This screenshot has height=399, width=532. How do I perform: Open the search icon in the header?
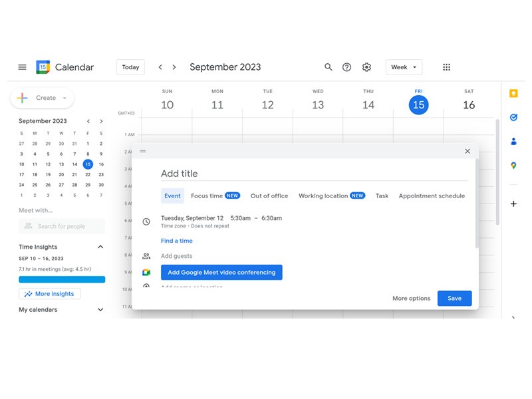(329, 66)
